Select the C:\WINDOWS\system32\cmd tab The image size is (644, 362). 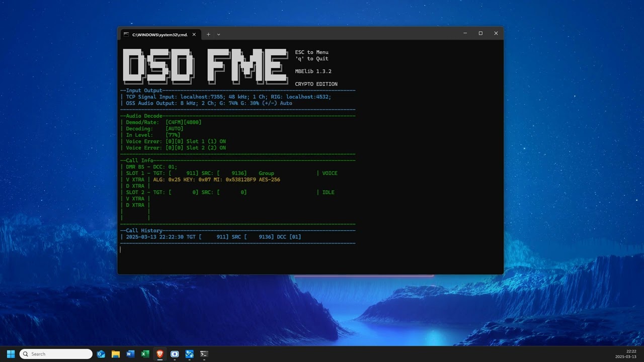(x=160, y=35)
